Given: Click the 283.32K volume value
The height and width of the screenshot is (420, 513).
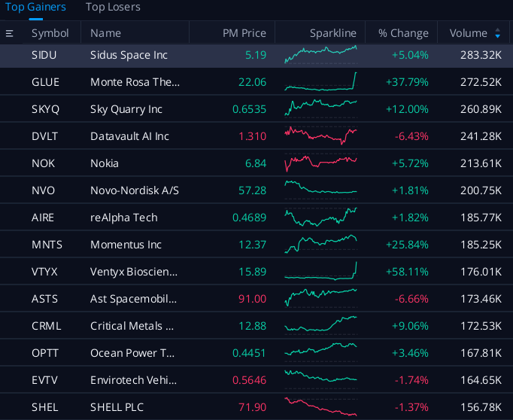Looking at the screenshot, I should [481, 55].
